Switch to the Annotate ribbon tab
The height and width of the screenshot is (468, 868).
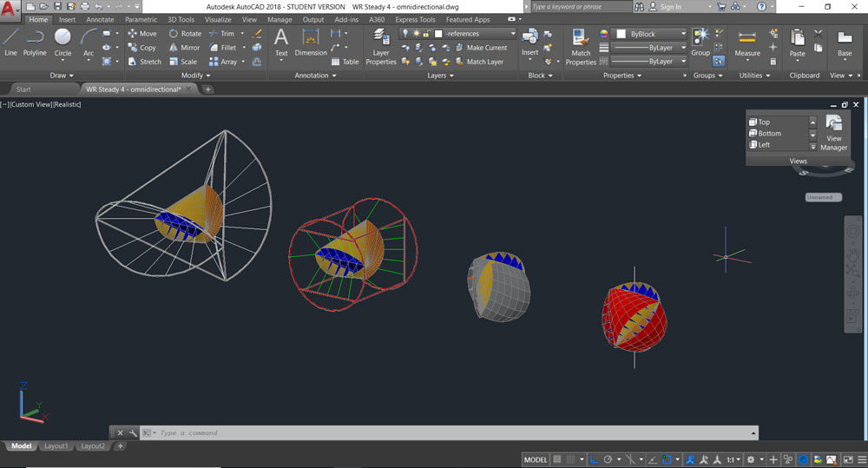point(100,19)
